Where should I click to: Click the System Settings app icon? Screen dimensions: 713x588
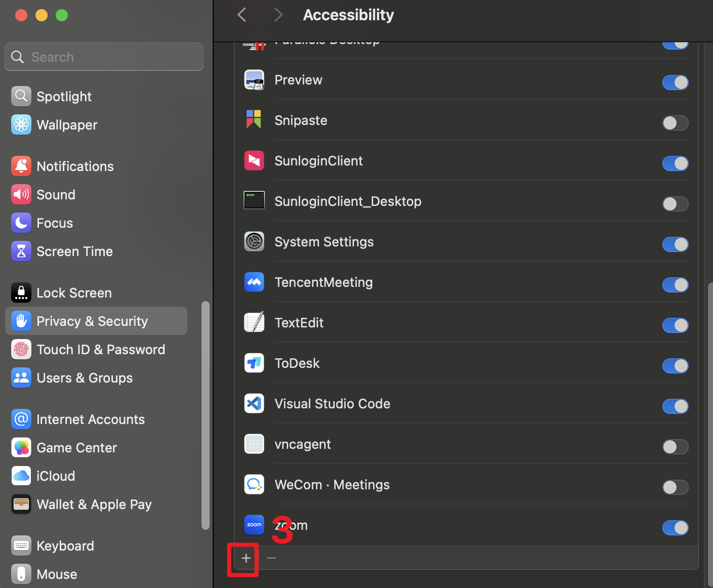pyautogui.click(x=254, y=242)
